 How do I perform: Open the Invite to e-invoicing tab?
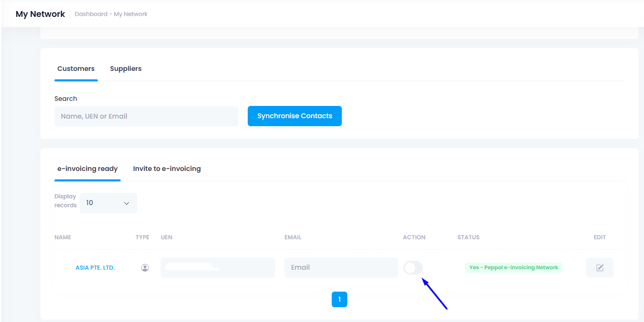[x=167, y=169]
